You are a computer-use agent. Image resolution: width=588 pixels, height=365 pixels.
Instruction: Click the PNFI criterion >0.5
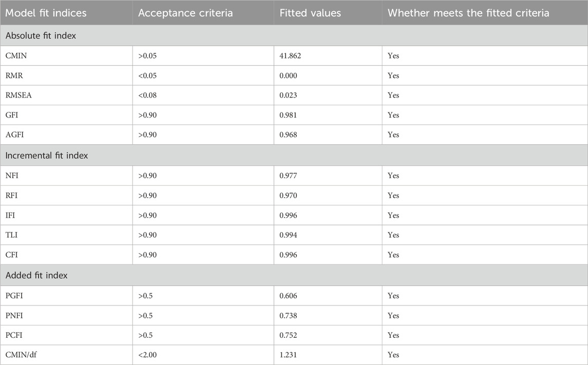pyautogui.click(x=145, y=316)
